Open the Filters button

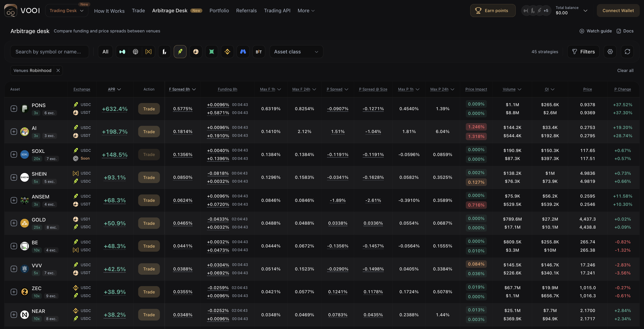click(583, 52)
